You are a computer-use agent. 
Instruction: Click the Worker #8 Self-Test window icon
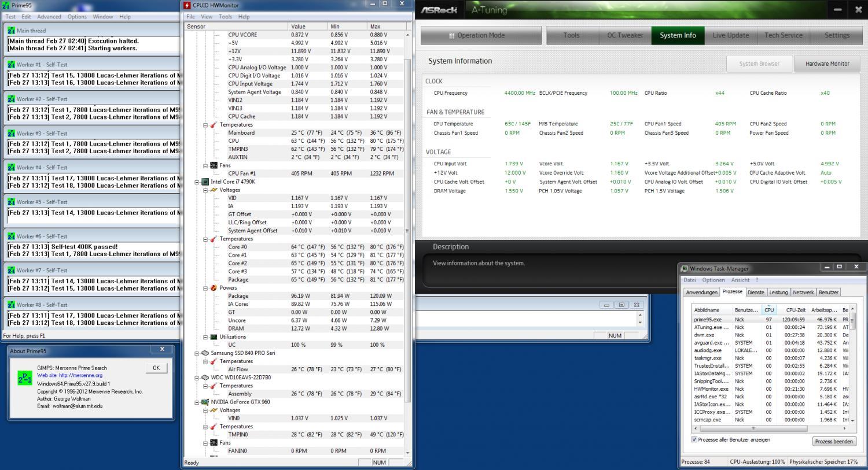tap(11, 305)
